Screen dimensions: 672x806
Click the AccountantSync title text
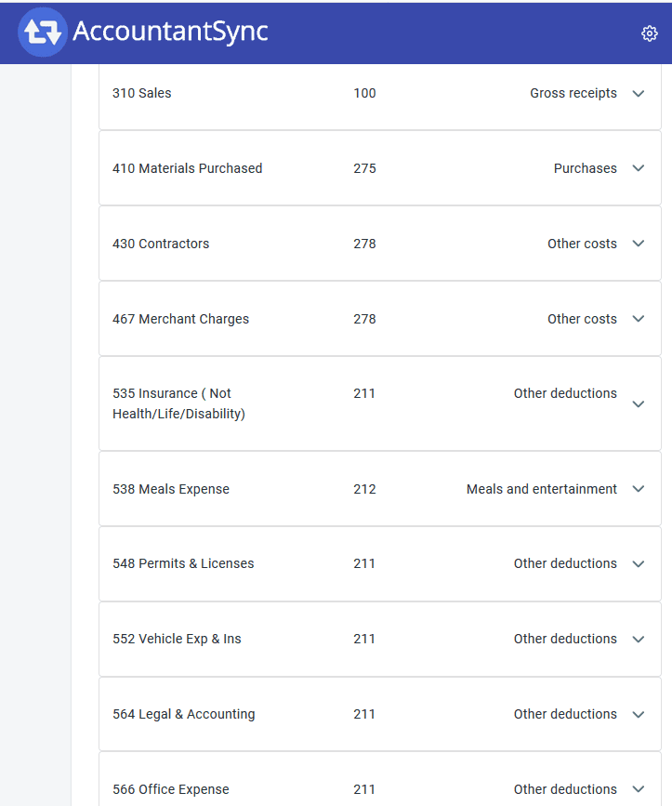(170, 32)
